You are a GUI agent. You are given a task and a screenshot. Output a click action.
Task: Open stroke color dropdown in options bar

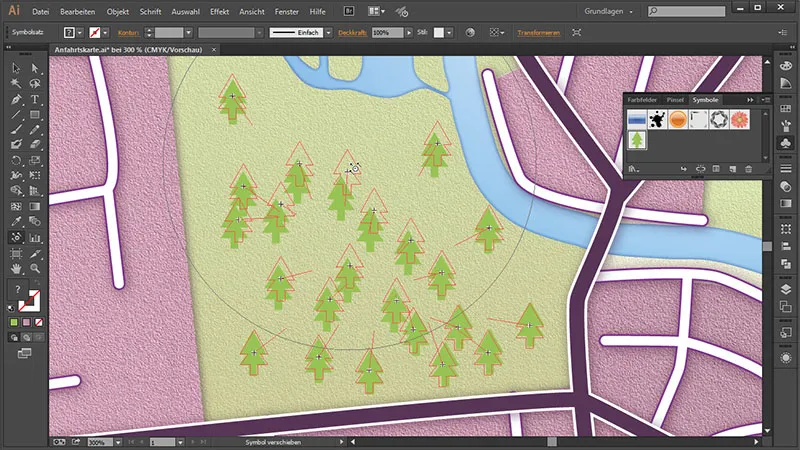tap(105, 33)
